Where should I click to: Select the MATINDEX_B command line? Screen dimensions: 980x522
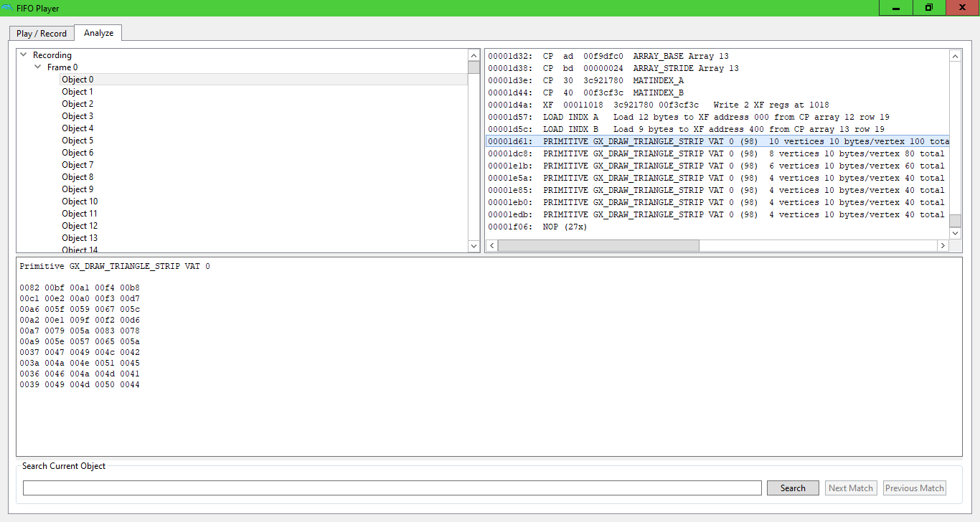click(717, 92)
